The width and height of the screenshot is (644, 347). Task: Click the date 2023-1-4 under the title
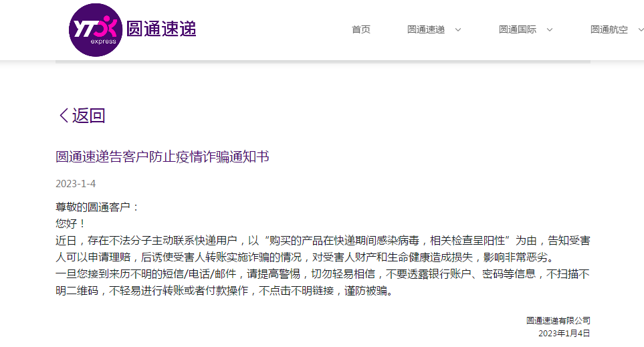click(76, 184)
